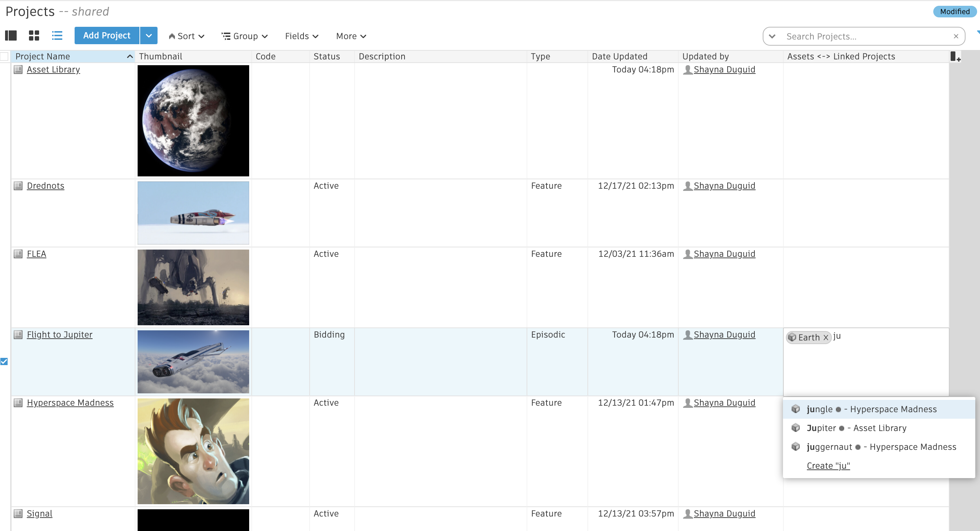Viewport: 980px width, 531px height.
Task: Toggle select-all checkbox in table header
Action: (5, 57)
